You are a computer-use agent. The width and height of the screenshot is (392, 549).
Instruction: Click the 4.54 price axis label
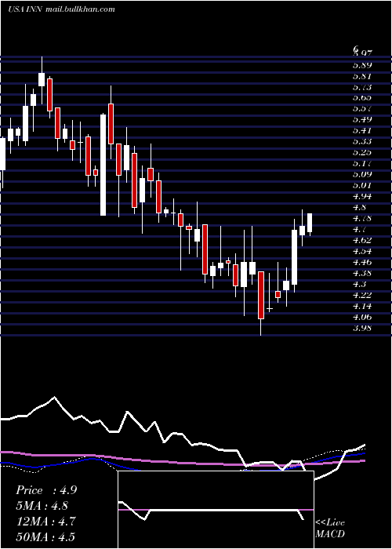coord(362,251)
